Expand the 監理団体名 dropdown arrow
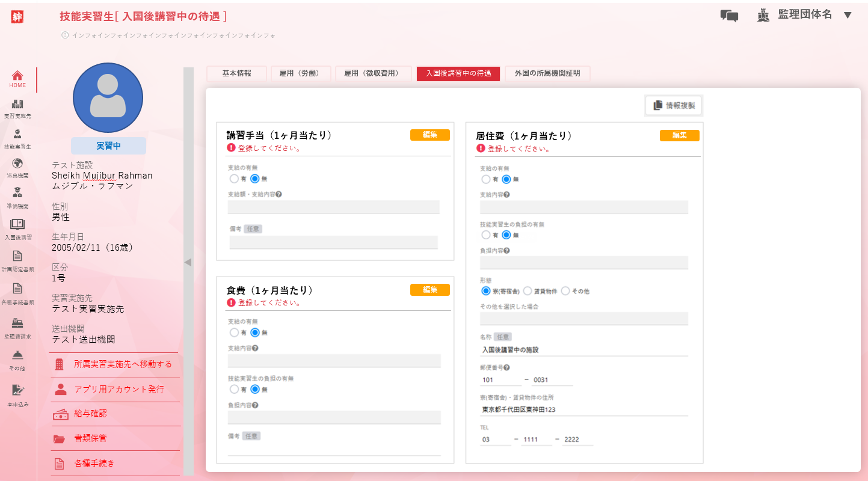 tap(848, 15)
